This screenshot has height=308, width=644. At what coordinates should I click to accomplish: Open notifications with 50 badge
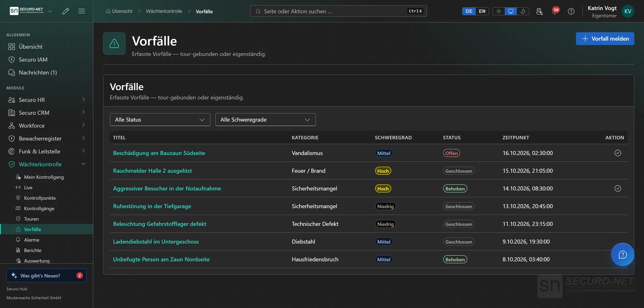[x=555, y=11]
